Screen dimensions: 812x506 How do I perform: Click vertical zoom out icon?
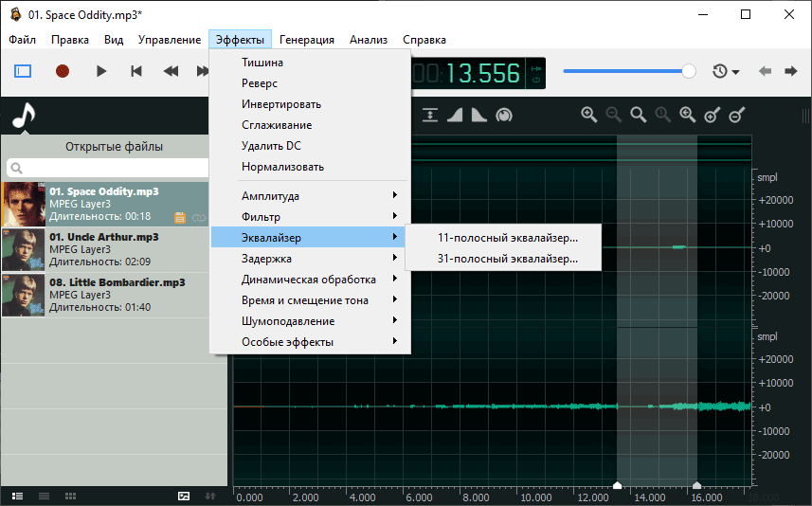point(736,115)
